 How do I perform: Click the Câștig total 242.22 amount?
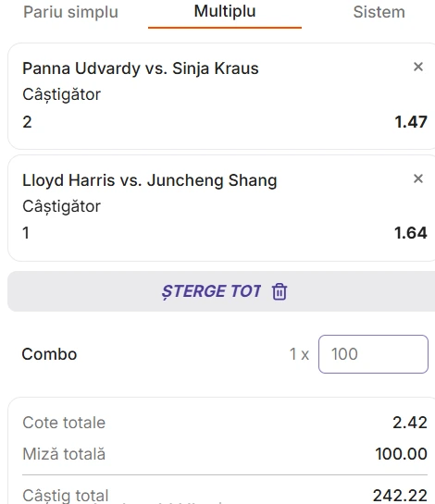[400, 495]
